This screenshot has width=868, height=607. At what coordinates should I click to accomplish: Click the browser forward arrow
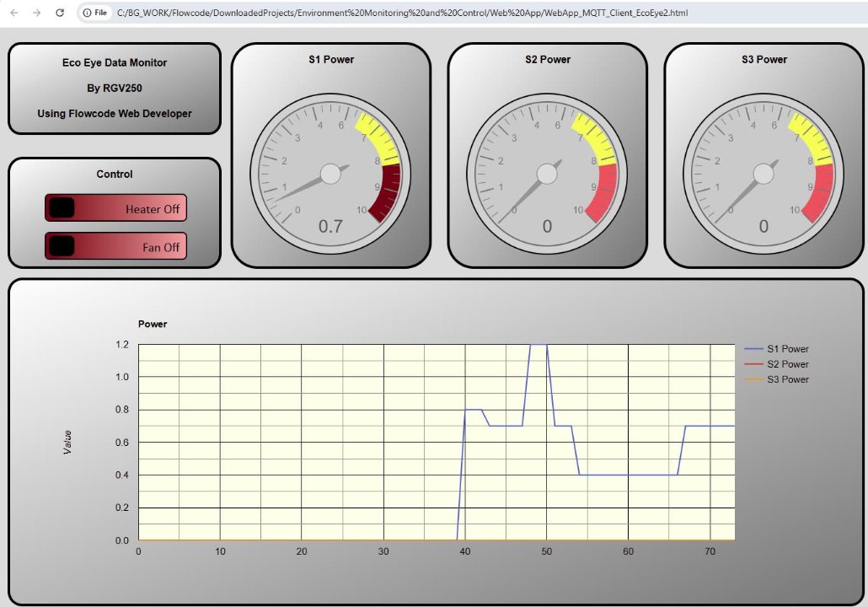pos(36,13)
